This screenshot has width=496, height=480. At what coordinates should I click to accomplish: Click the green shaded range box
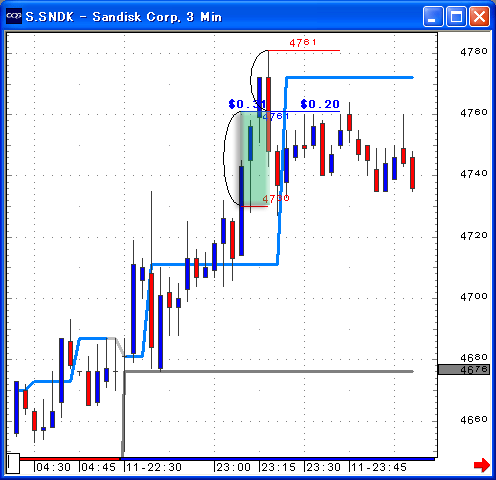tap(255, 159)
